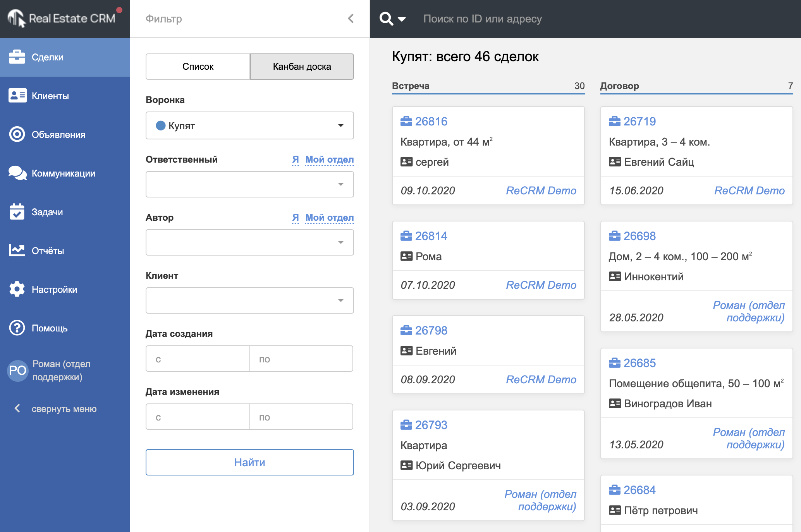The width and height of the screenshot is (801, 532).
Task: Click the Отчёты chart icon
Action: (x=17, y=251)
